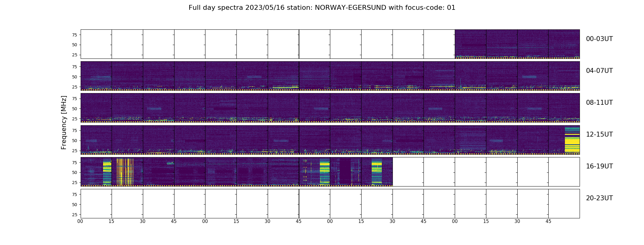Click the first empty panel of the 00-03UT row

(x=96, y=44)
